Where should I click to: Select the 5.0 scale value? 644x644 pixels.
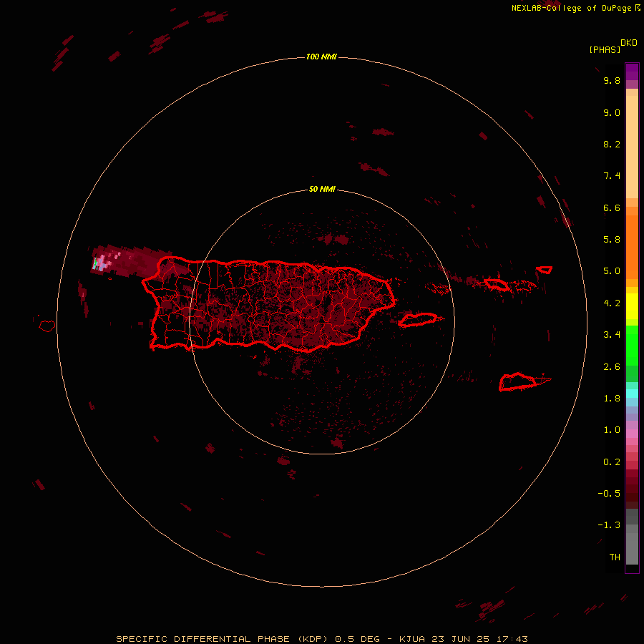pos(612,271)
